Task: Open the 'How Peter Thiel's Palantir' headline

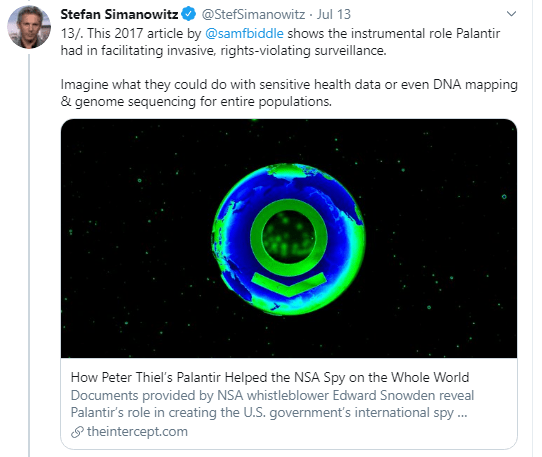Action: [270, 377]
